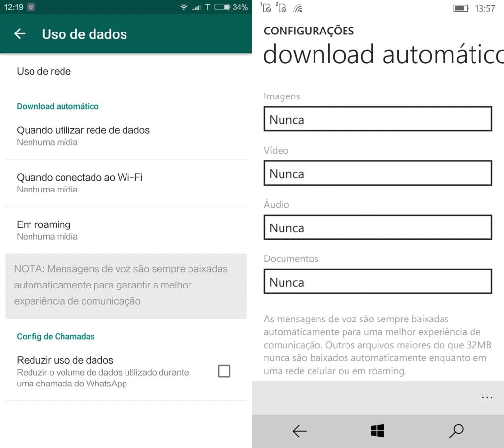This screenshot has height=448, width=504.
Task: Tap the SIM 2 status icon
Action: pos(281,8)
